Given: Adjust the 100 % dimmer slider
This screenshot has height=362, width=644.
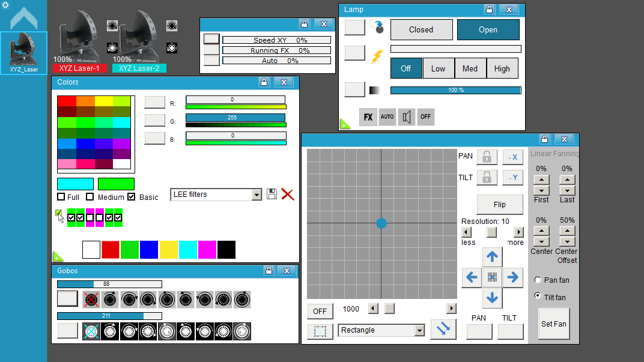Looking at the screenshot, I should click(456, 90).
